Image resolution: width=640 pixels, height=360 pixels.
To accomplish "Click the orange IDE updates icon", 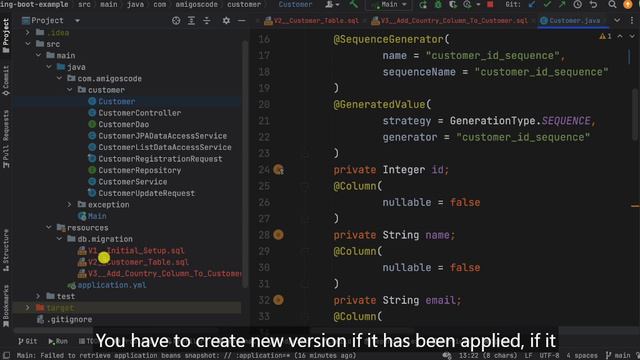I will coord(628,4).
